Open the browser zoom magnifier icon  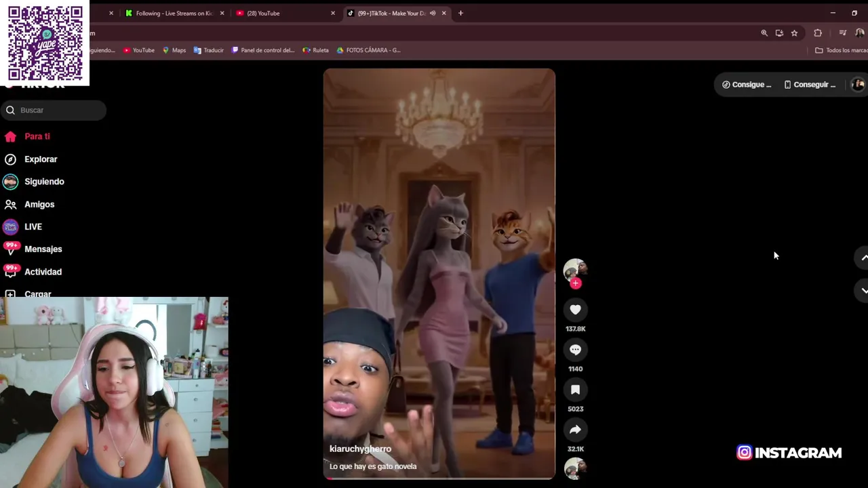pos(764,33)
